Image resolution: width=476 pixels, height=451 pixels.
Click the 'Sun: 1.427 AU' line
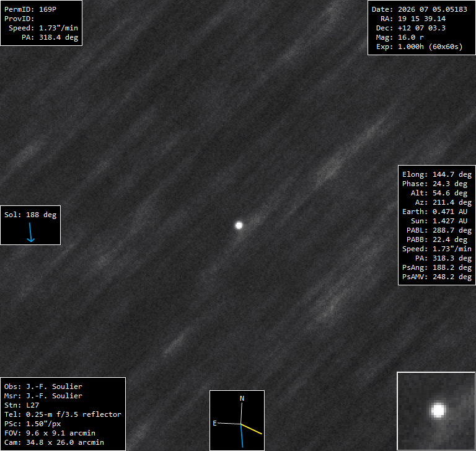pos(439,221)
